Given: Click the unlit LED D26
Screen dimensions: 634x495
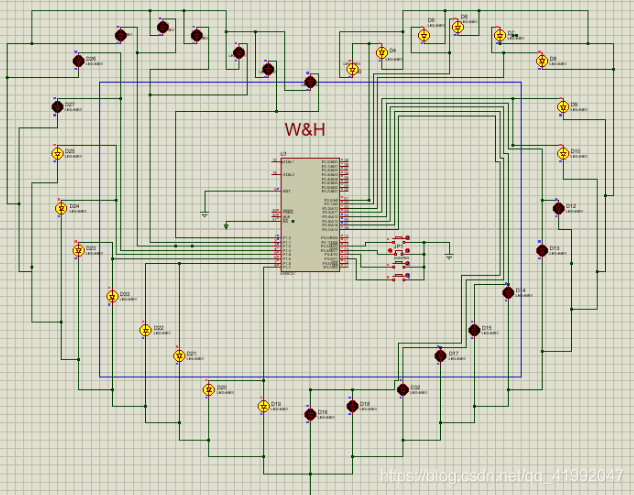Looking at the screenshot, I should [x=78, y=61].
